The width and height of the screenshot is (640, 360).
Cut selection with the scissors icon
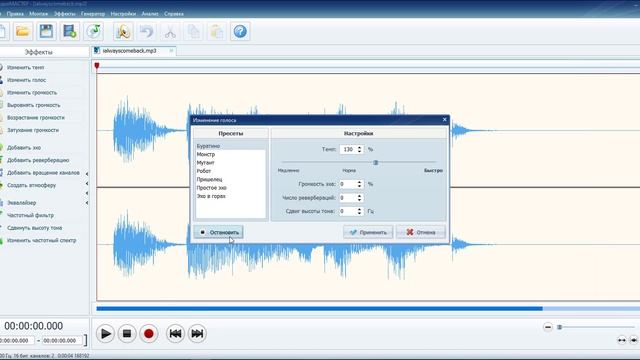[x=170, y=31]
